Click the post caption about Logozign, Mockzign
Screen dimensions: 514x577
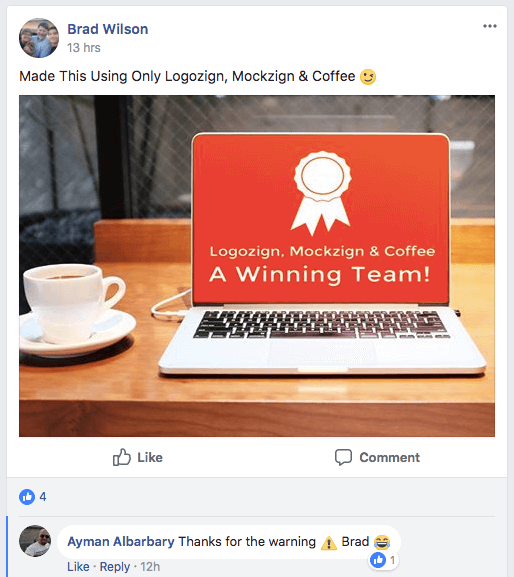[187, 76]
